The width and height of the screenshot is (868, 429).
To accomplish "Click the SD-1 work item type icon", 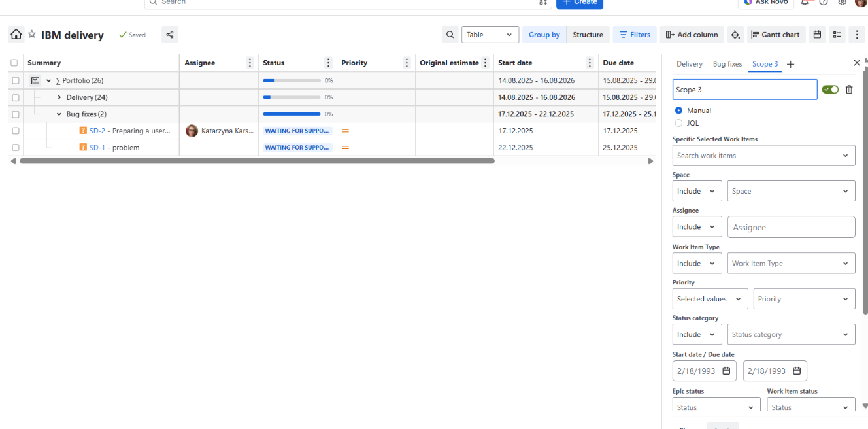I will [x=83, y=147].
